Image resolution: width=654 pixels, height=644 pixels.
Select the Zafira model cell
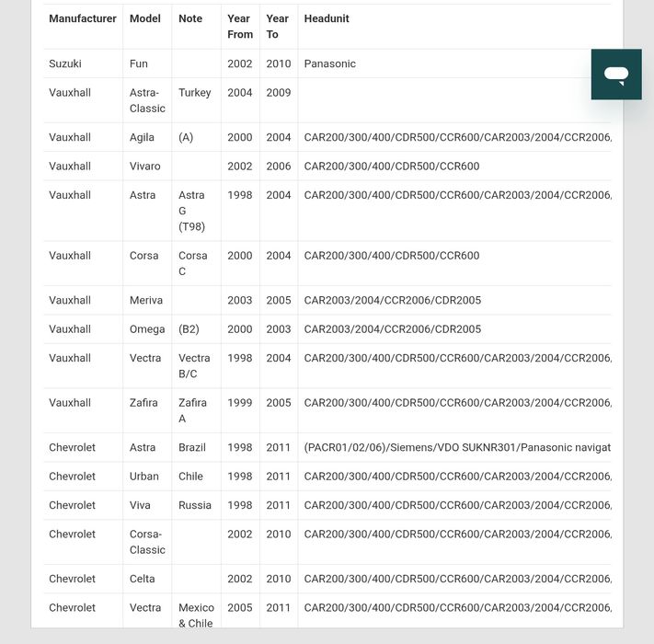click(x=143, y=403)
